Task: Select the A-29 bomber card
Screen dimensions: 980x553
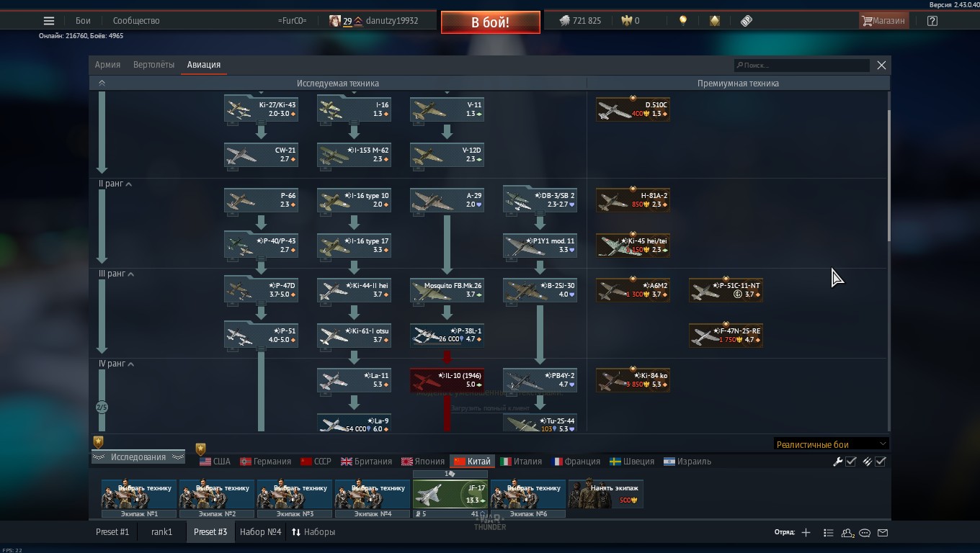Action: [447, 200]
